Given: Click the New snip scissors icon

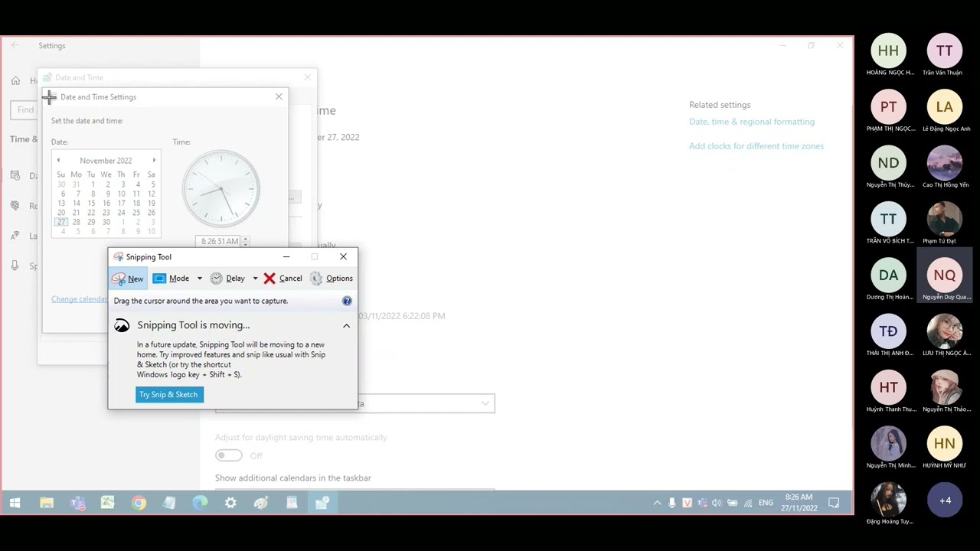Looking at the screenshot, I should click(x=119, y=279).
